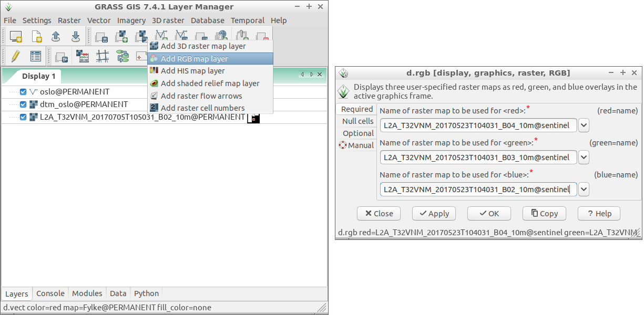The height and width of the screenshot is (315, 644).
Task: Select Null cells tab in d.rgb
Action: point(357,121)
